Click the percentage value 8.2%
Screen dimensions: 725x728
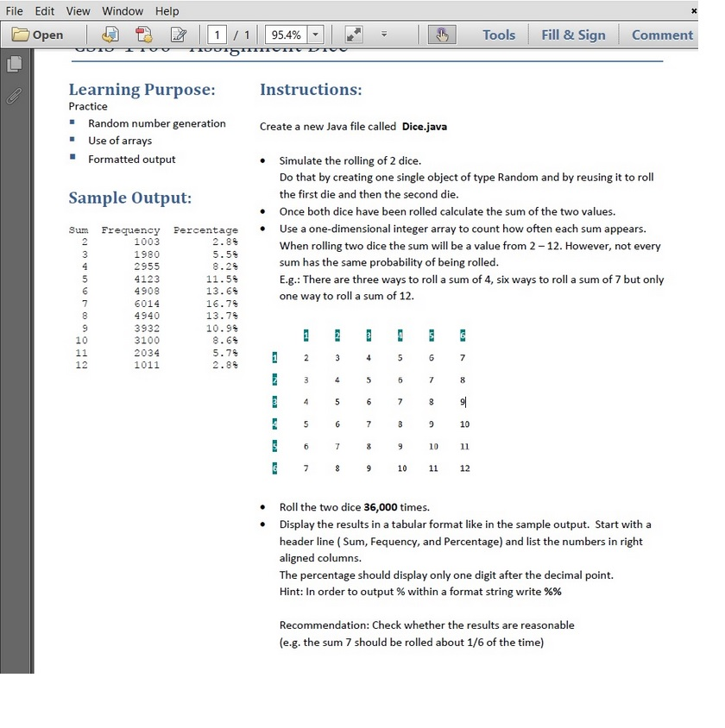click(225, 267)
